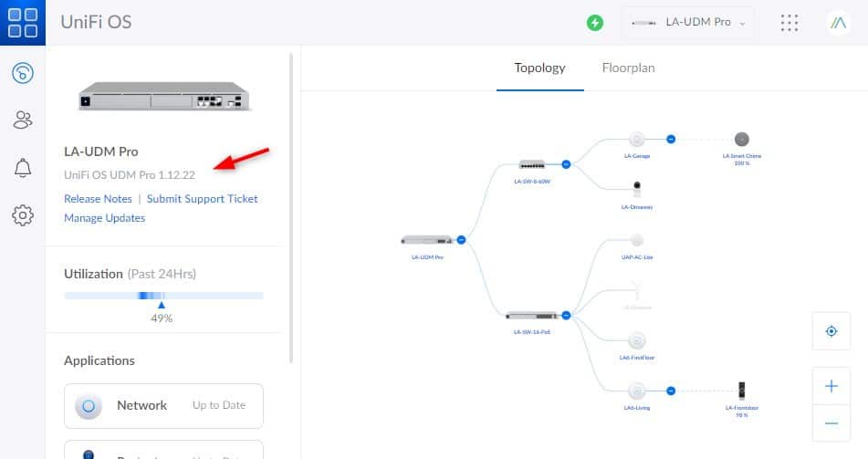Collapse the LA-SW-8-60W branch
The image size is (868, 459).
click(566, 164)
